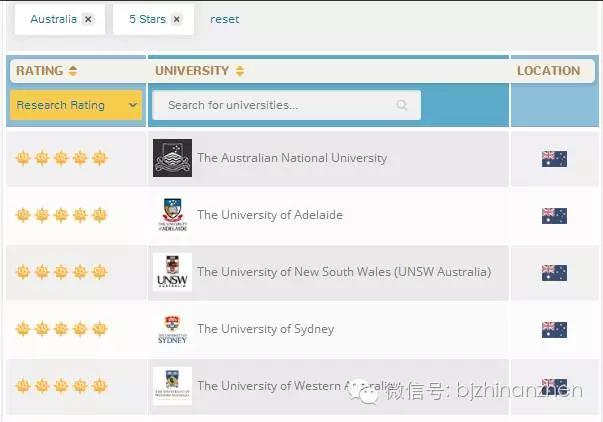Open The University of New South Wales link
Screen dimensions: 603x422
click(x=344, y=272)
